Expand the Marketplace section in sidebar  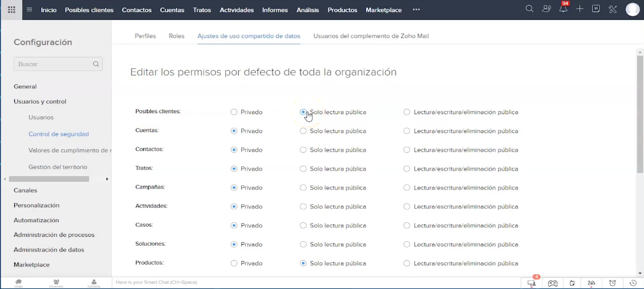pos(32,265)
